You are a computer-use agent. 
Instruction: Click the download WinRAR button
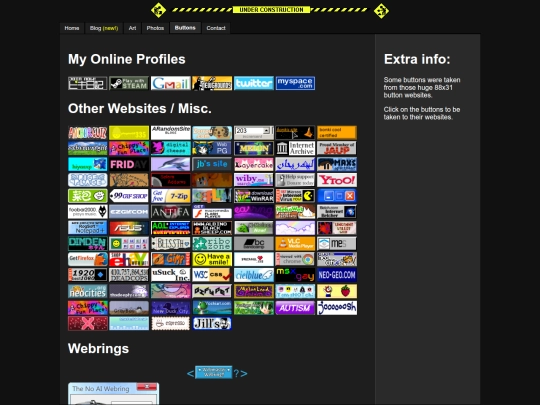254,196
